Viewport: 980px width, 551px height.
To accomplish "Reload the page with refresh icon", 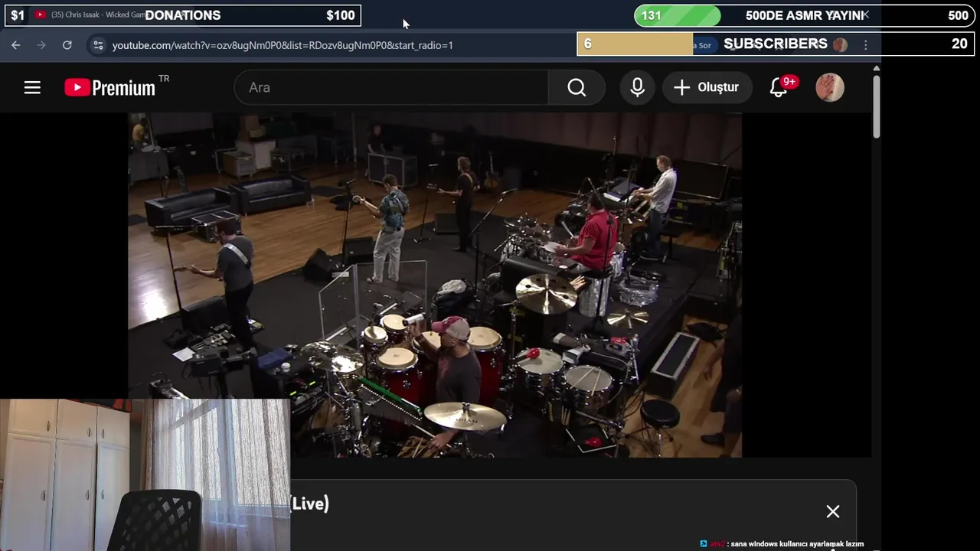I will [x=67, y=45].
